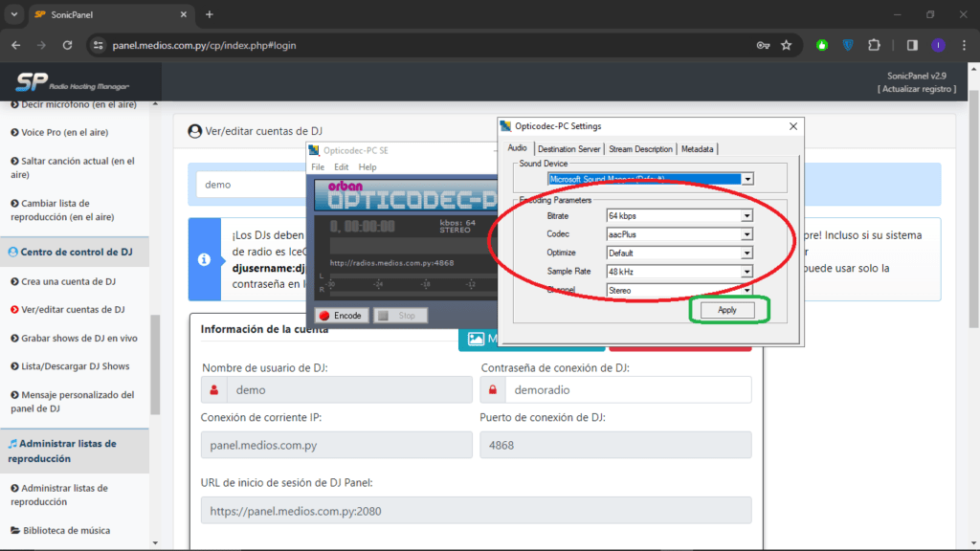Open the Help menu in Opticodec-PC SE

(x=367, y=166)
